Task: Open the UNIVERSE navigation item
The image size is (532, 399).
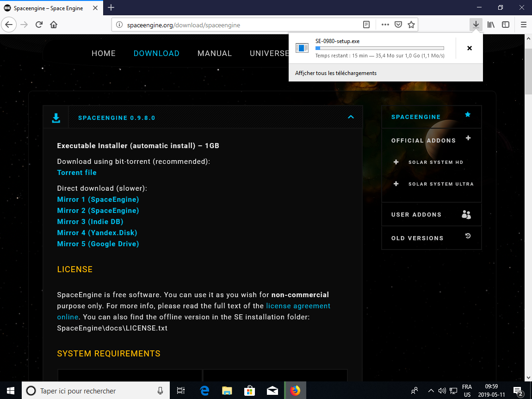Action: pos(269,53)
